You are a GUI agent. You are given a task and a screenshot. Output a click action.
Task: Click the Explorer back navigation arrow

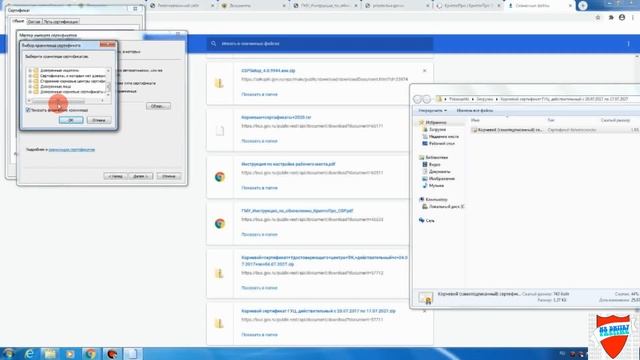[x=417, y=99]
